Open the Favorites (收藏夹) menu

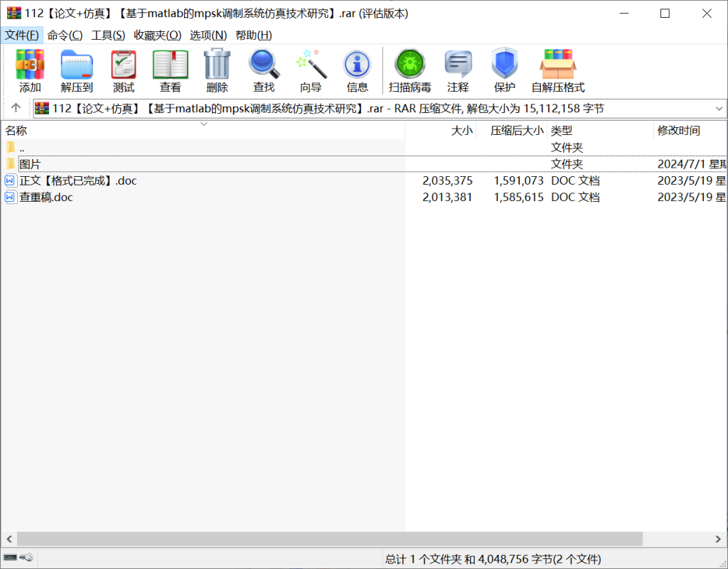pyautogui.click(x=157, y=36)
